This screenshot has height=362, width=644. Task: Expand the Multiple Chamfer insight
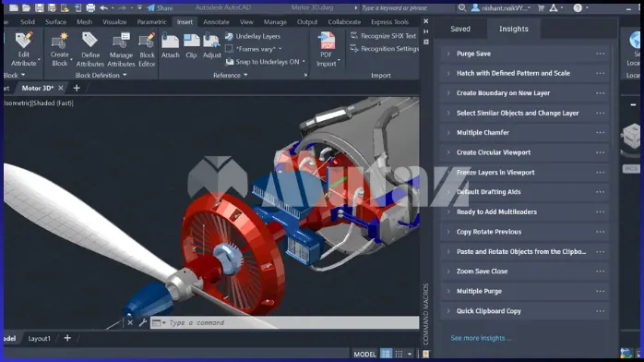pyautogui.click(x=448, y=132)
